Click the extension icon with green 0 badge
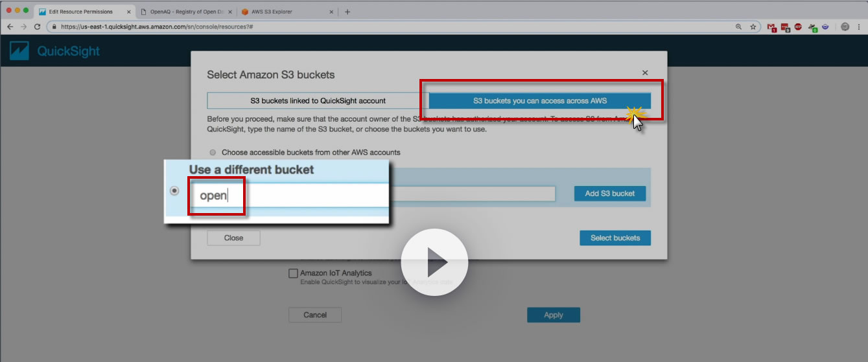 (812, 27)
